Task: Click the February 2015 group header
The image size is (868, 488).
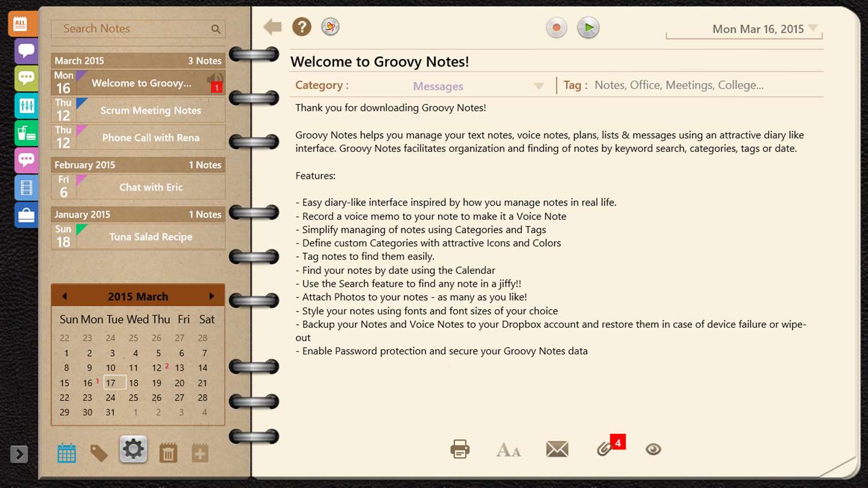Action: (138, 165)
